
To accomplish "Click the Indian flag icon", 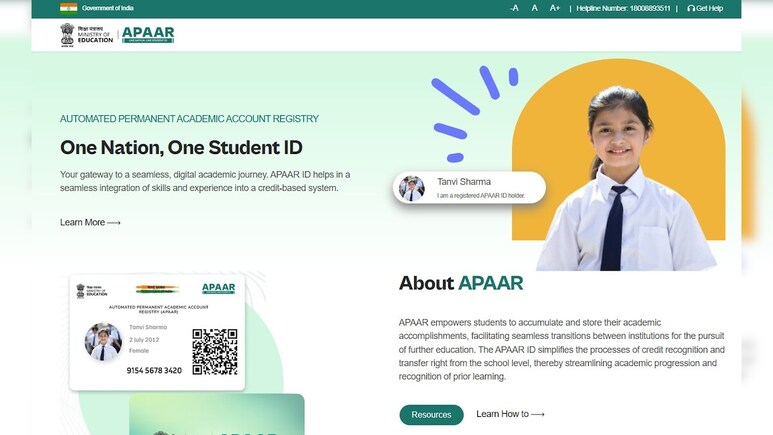I will 69,8.
